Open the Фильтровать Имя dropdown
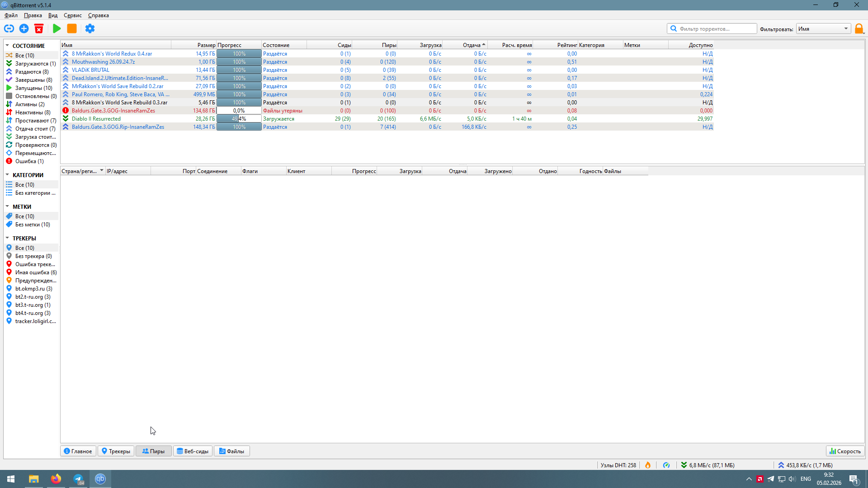Screen dimensions: 868x488 coord(823,28)
